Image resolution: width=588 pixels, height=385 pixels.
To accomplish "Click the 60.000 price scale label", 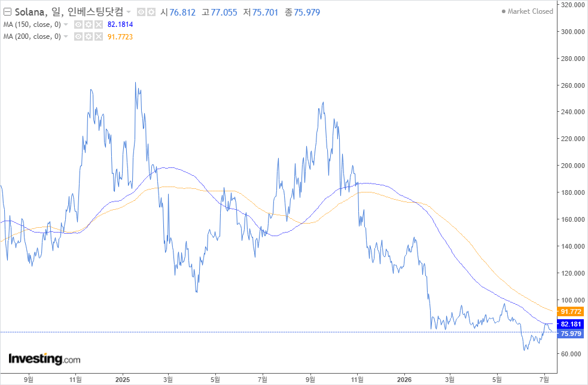I will (571, 354).
